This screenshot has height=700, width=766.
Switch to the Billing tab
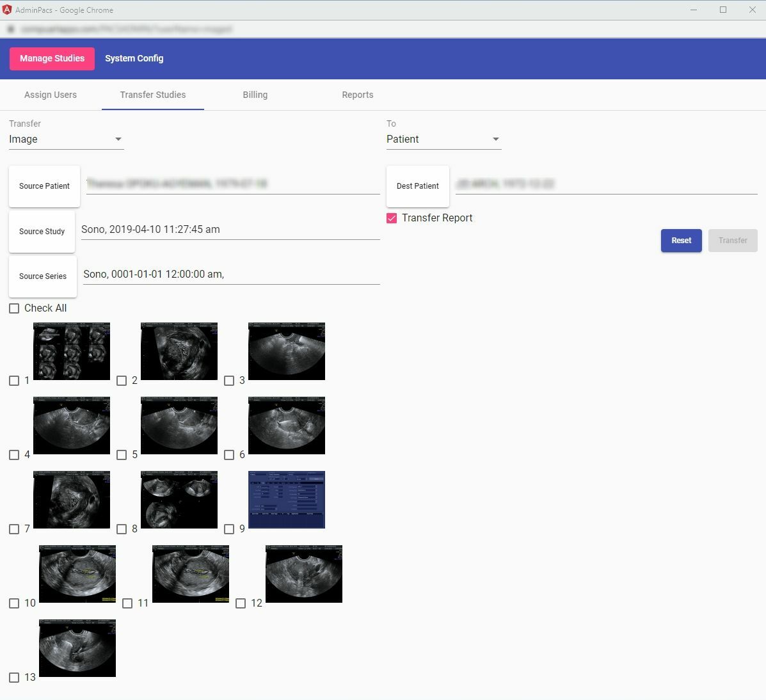(255, 95)
